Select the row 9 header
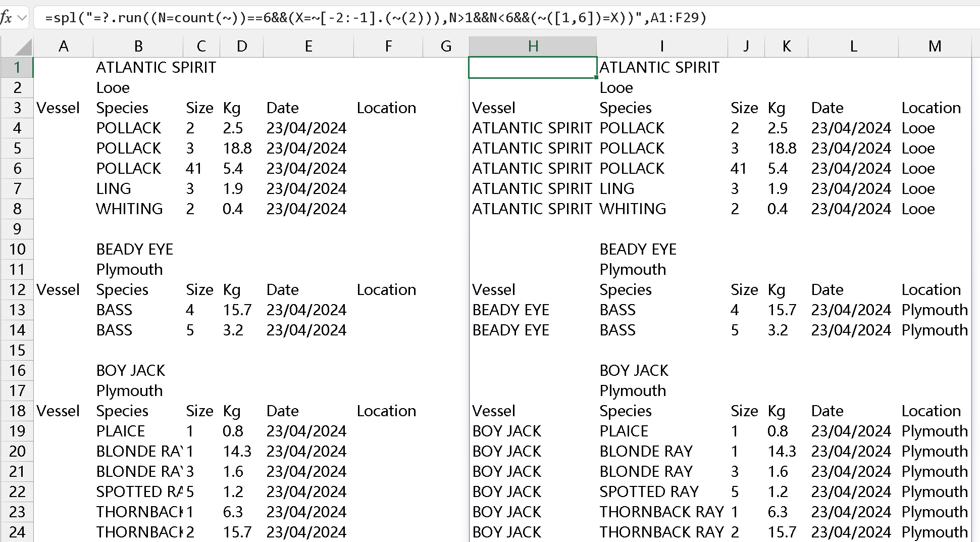Viewport: 980px width, 542px height. (x=17, y=229)
